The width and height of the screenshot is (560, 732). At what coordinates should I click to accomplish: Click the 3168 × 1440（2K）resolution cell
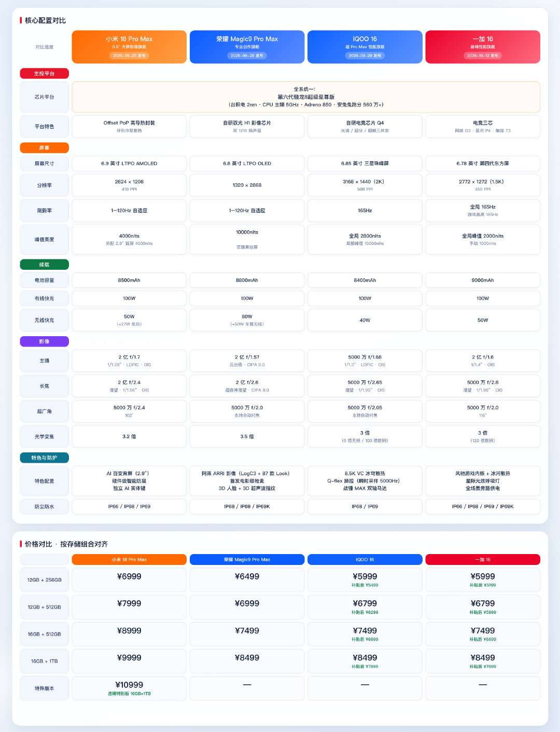coord(365,185)
